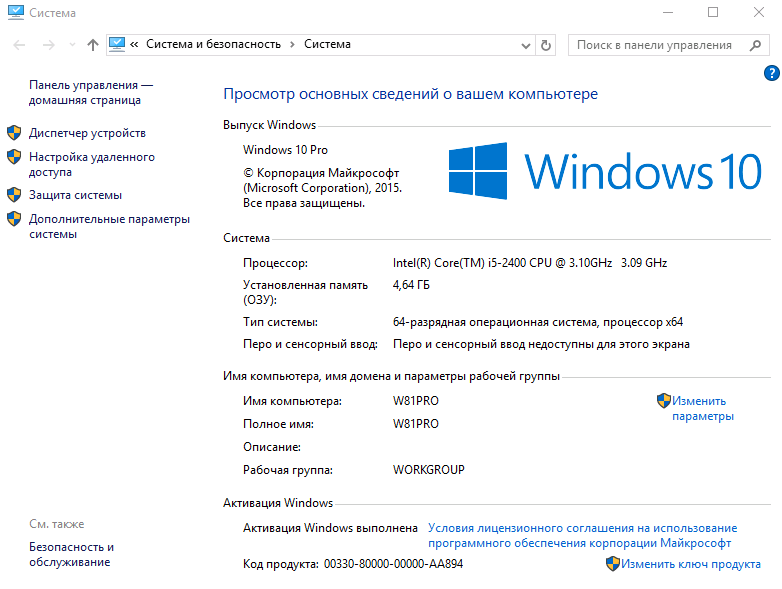This screenshot has height=589, width=782.
Task: Click the WORKGROUP value
Action: (x=428, y=470)
